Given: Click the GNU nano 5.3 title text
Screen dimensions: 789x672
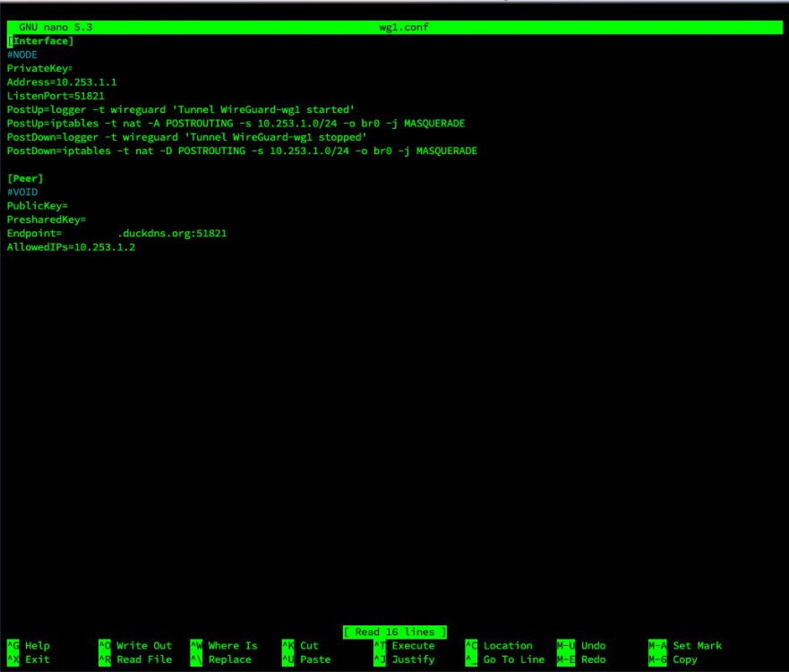Looking at the screenshot, I should click(x=56, y=27).
